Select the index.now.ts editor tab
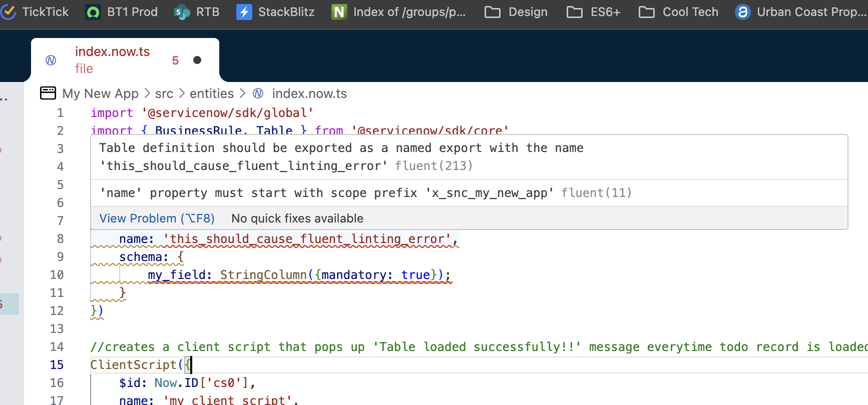 pyautogui.click(x=113, y=52)
